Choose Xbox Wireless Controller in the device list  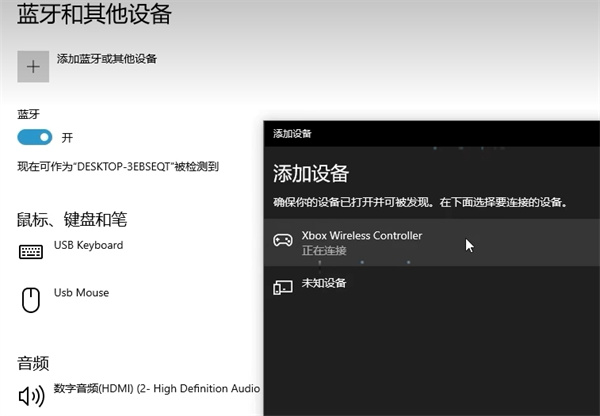tap(362, 235)
